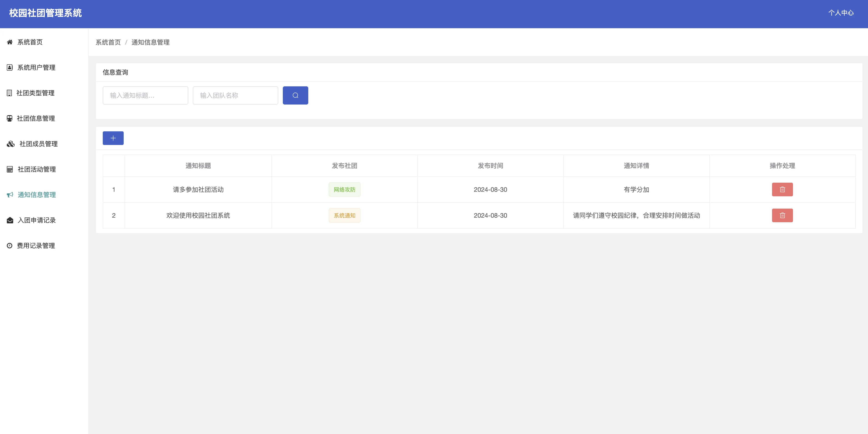Focus the 输入通知标题 input field
Screen dimensions: 868x434
145,95
